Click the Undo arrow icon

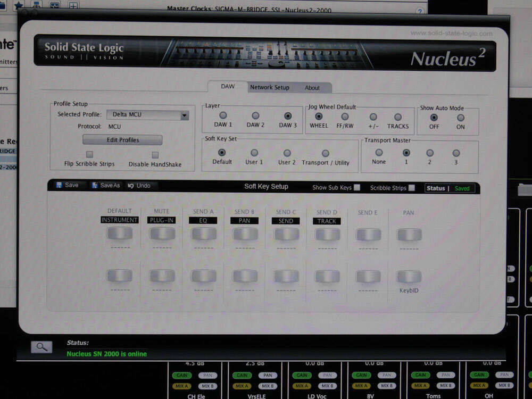[x=131, y=186]
